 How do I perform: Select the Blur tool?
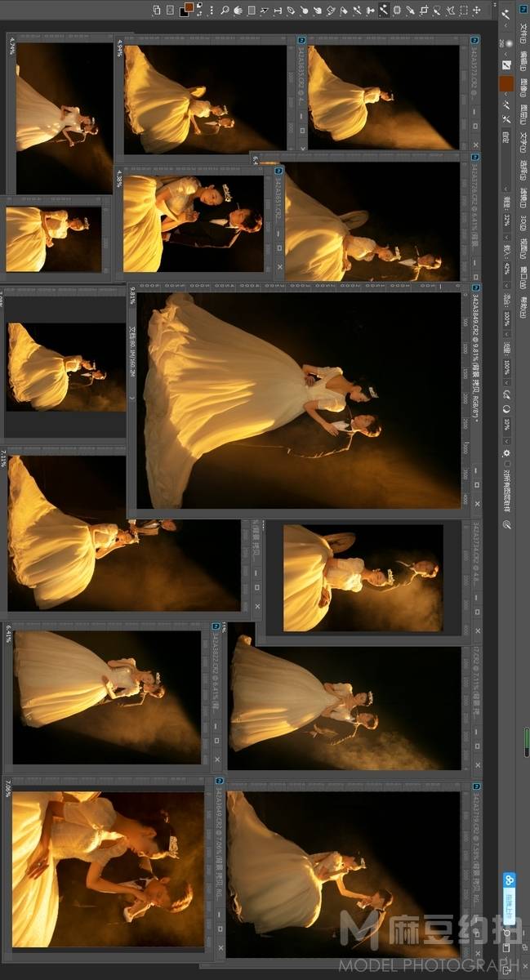pyautogui.click(x=317, y=11)
